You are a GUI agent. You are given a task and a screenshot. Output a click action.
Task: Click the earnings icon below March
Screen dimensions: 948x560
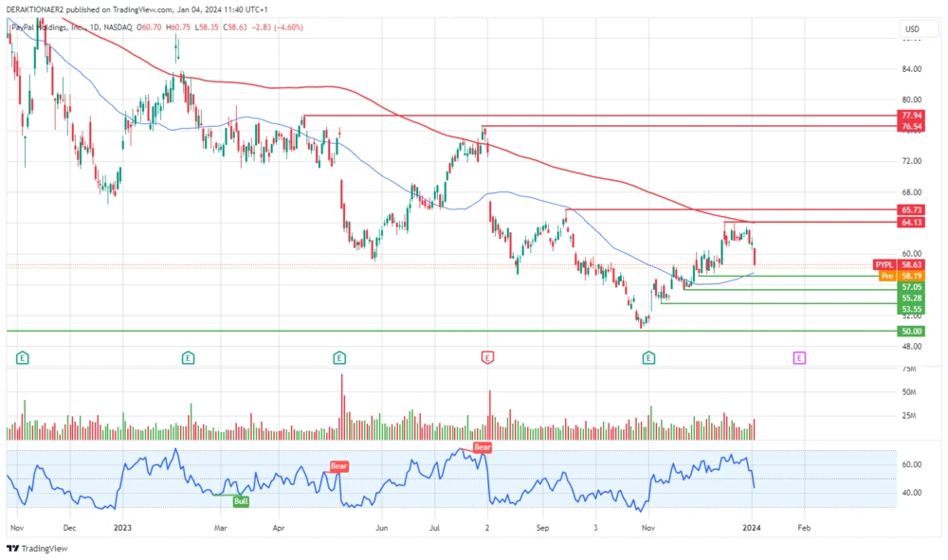pos(187,358)
